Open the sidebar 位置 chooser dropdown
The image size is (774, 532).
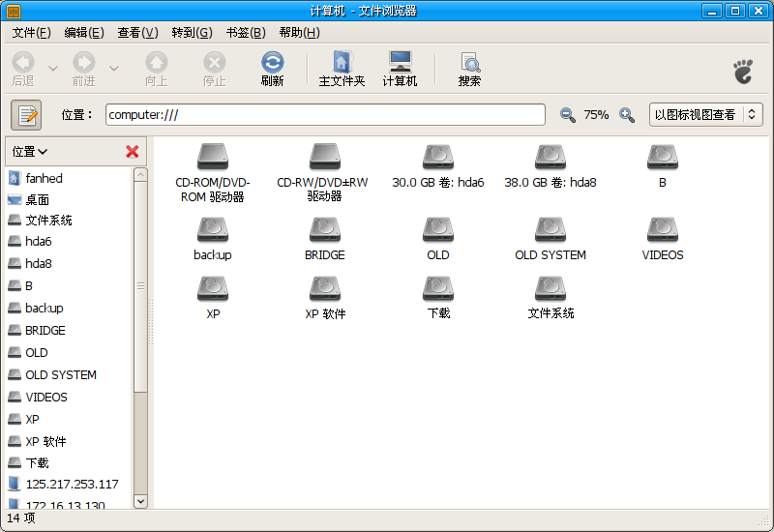click(30, 152)
